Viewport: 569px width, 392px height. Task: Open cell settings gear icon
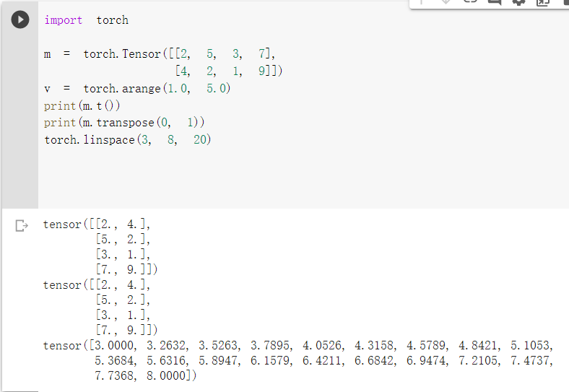518,2
